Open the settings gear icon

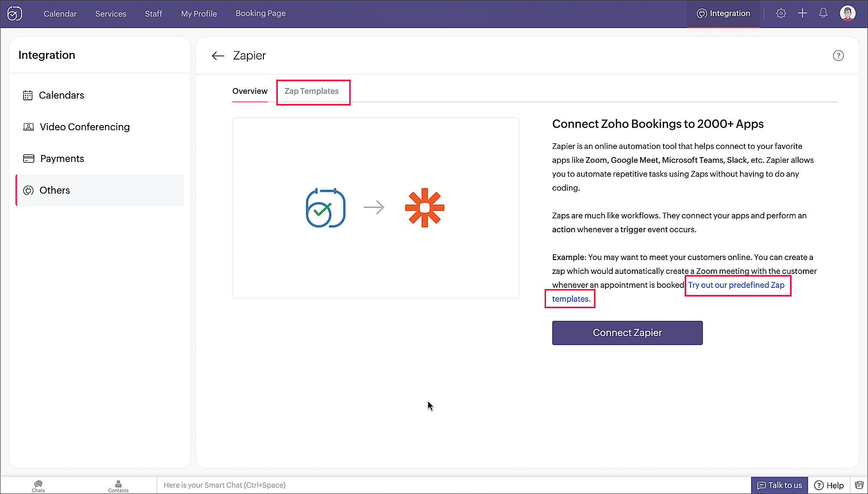tap(781, 13)
